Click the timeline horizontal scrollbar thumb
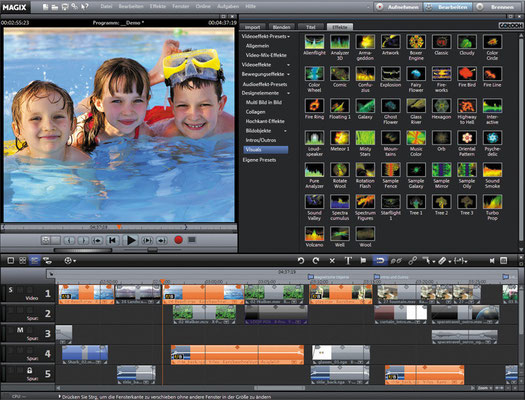 280,388
